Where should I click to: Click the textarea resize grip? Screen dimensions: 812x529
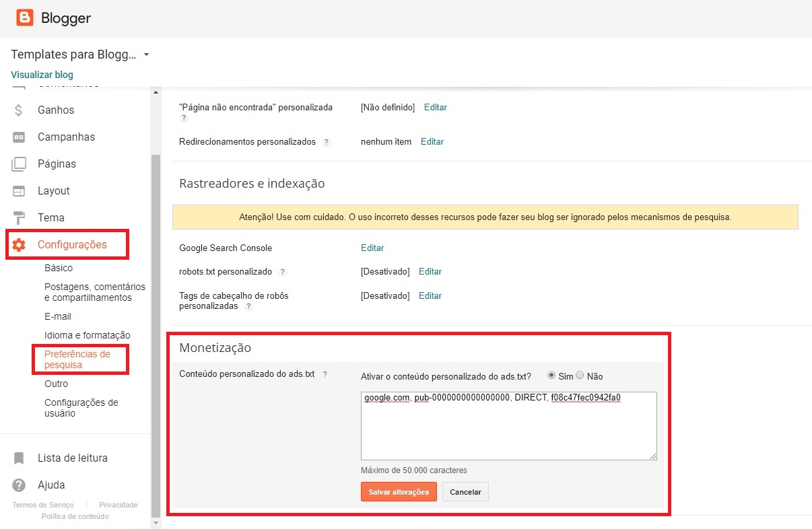(x=653, y=456)
